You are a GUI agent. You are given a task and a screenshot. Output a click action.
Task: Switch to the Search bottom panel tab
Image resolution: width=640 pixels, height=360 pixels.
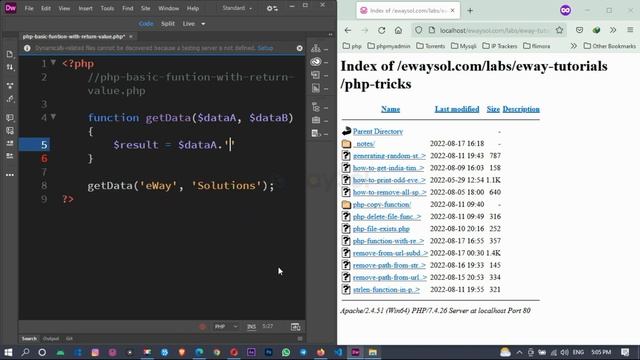coord(29,339)
